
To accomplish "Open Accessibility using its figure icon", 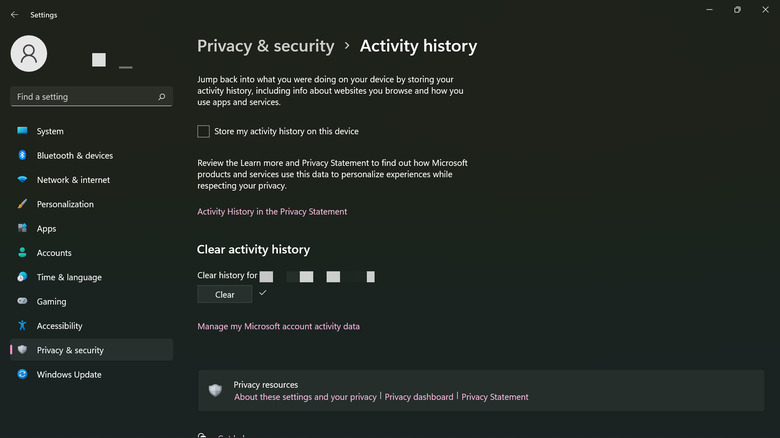I will 22,326.
